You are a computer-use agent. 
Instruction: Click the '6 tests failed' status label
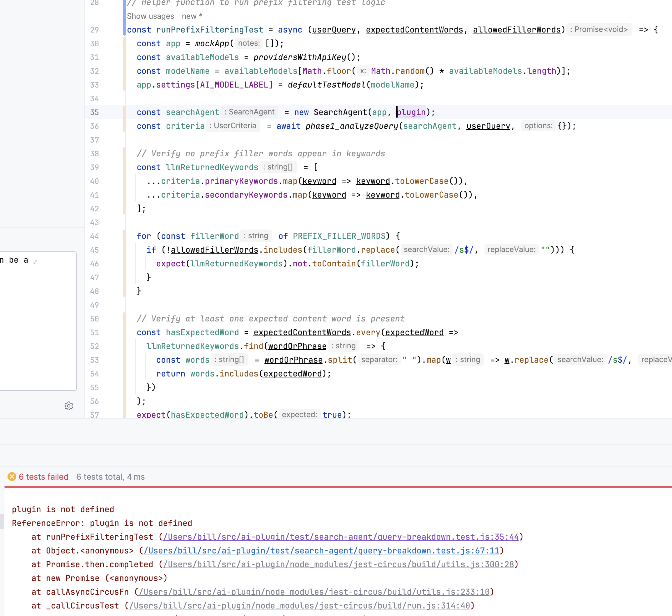(43, 477)
